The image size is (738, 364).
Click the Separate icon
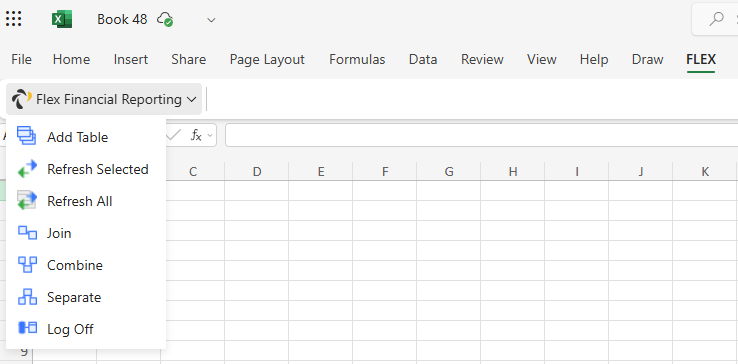tap(27, 297)
